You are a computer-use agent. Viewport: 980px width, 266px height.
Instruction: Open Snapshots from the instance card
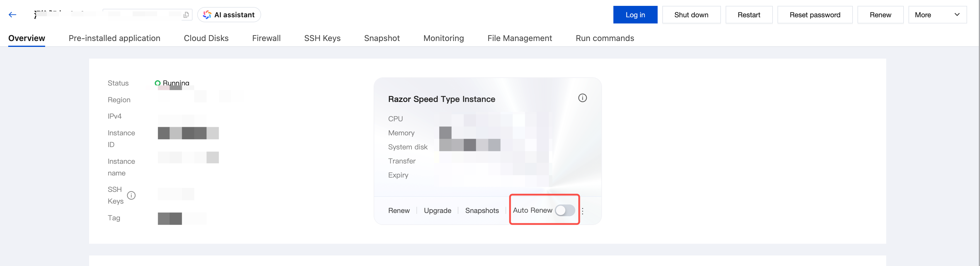tap(482, 211)
